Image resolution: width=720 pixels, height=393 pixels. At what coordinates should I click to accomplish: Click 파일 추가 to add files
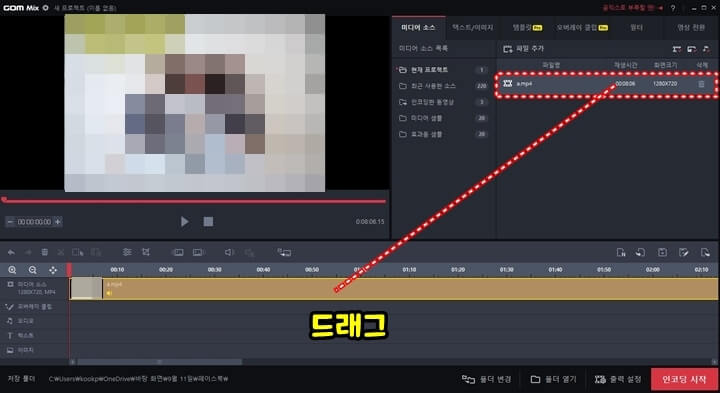(x=524, y=49)
